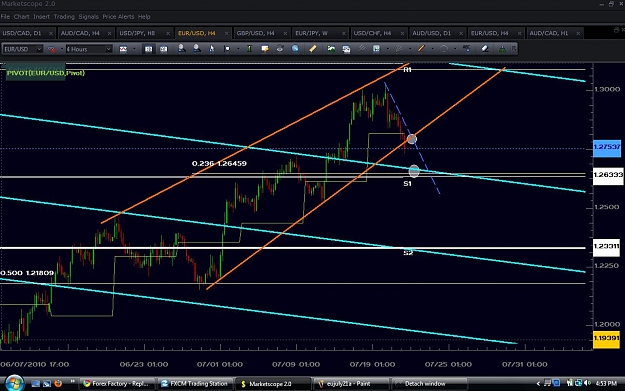Click the flag marker tool icon

(227, 49)
